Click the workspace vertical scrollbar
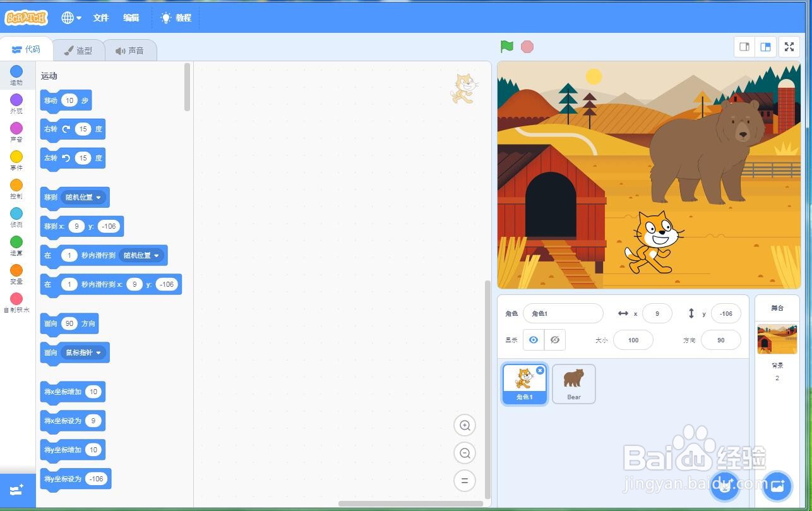 (487, 388)
